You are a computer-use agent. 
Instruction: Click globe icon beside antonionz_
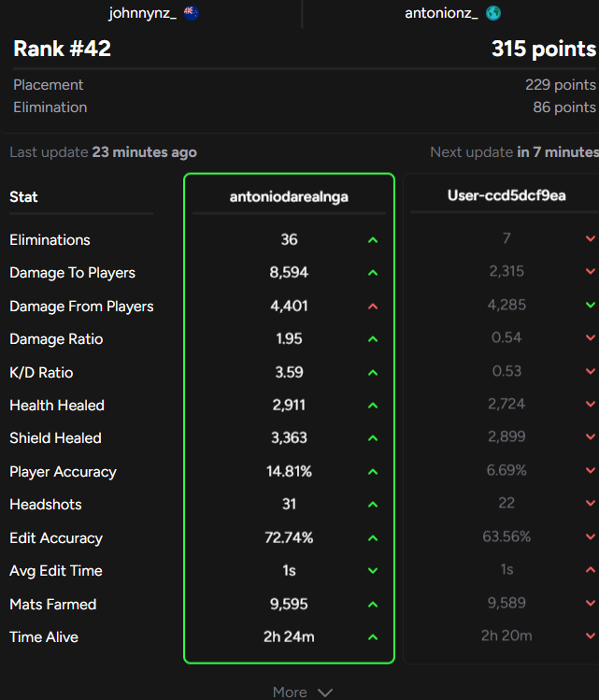(493, 13)
